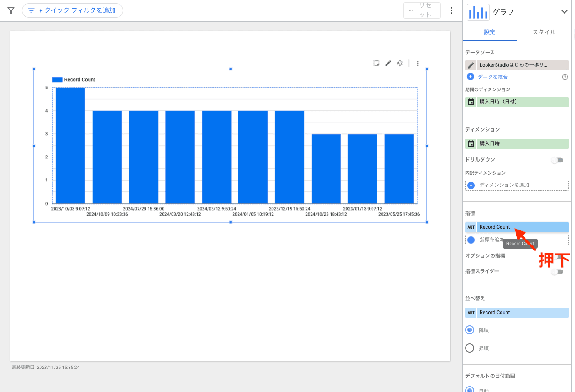The image size is (575, 392).
Task: Click the クイック フィルタを追加 button
Action: [72, 10]
